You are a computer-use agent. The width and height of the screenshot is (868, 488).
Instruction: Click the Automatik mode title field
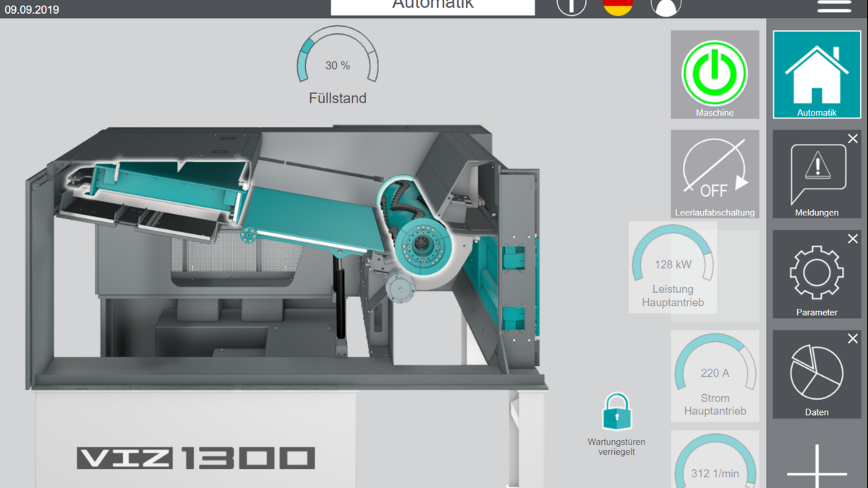[433, 7]
